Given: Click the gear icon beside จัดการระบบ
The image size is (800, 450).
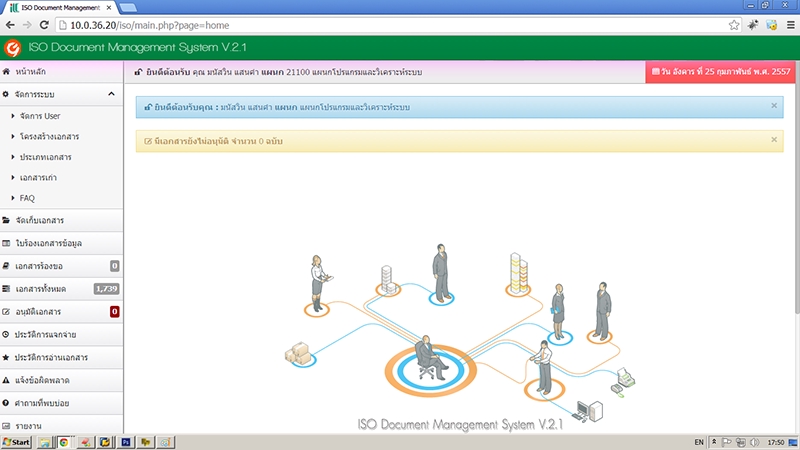Looking at the screenshot, I should tap(6, 94).
